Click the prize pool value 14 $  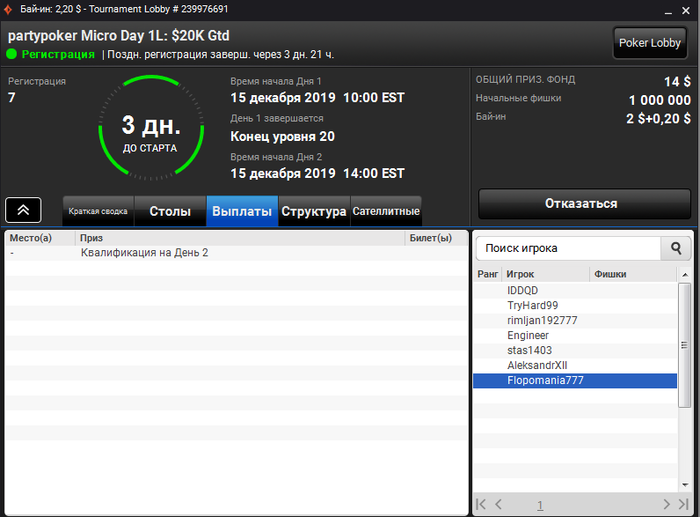pyautogui.click(x=677, y=82)
